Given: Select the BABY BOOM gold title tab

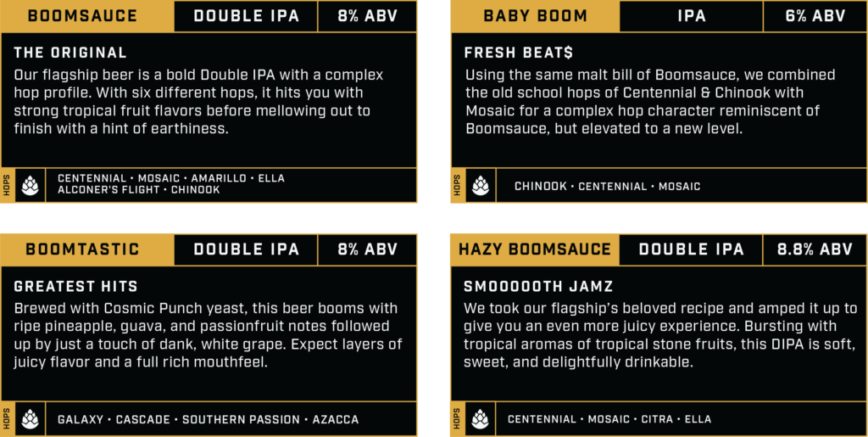Looking at the screenshot, I should 535,16.
